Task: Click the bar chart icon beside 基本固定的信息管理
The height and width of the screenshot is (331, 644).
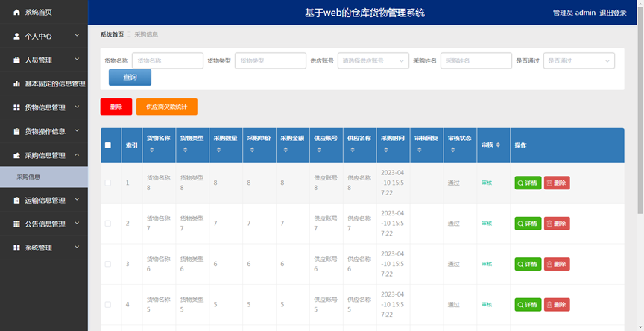Action: pyautogui.click(x=16, y=83)
